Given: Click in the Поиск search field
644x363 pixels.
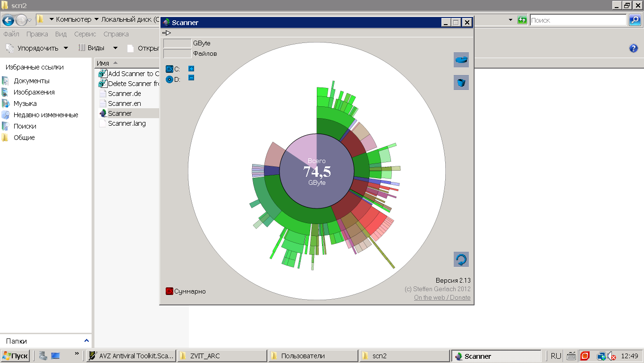Looking at the screenshot, I should (578, 20).
